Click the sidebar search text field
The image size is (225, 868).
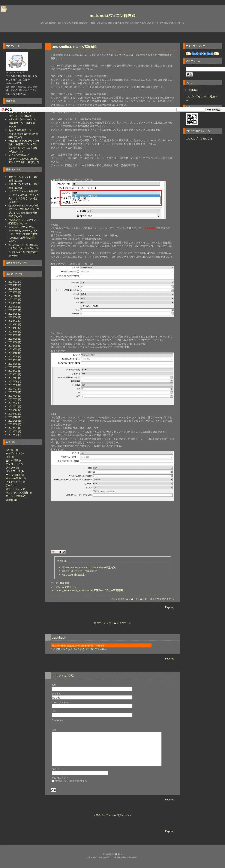(205, 69)
